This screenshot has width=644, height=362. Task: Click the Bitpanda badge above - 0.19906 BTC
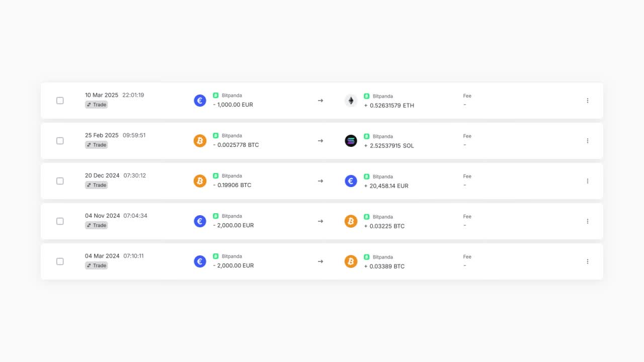click(x=216, y=175)
